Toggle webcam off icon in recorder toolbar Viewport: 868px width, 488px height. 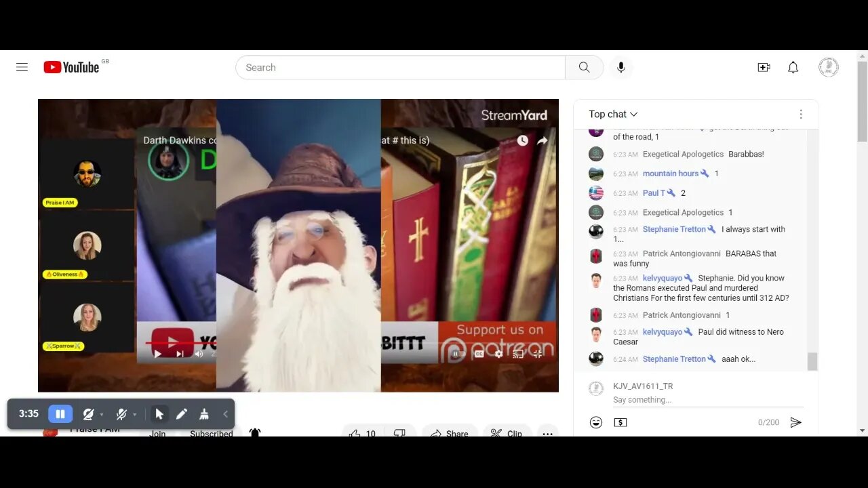coord(88,414)
